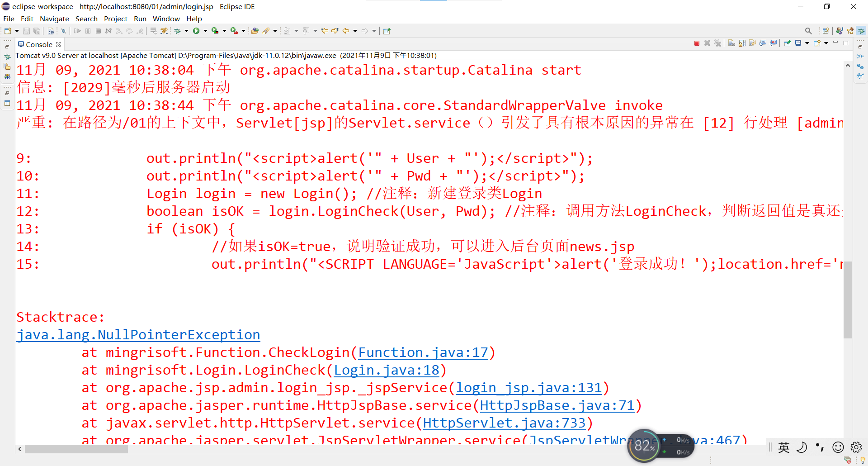
Task: Open the Breakpoints view from right trim
Action: click(x=860, y=66)
